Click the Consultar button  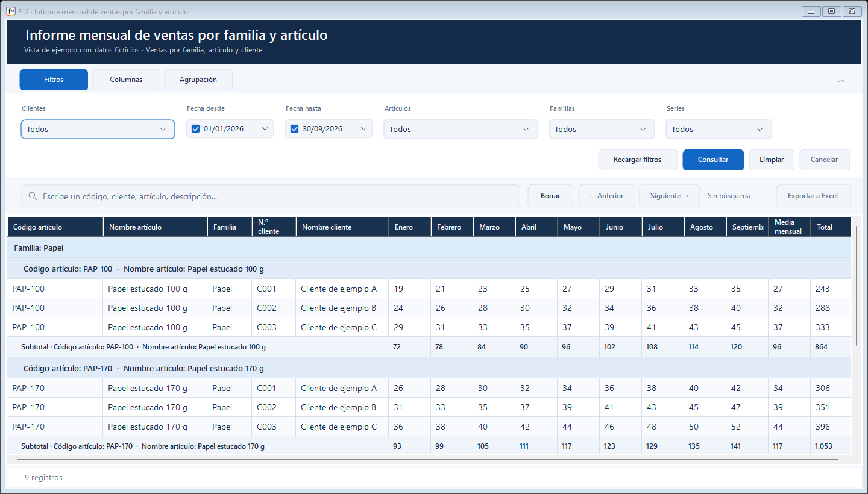[x=713, y=160]
